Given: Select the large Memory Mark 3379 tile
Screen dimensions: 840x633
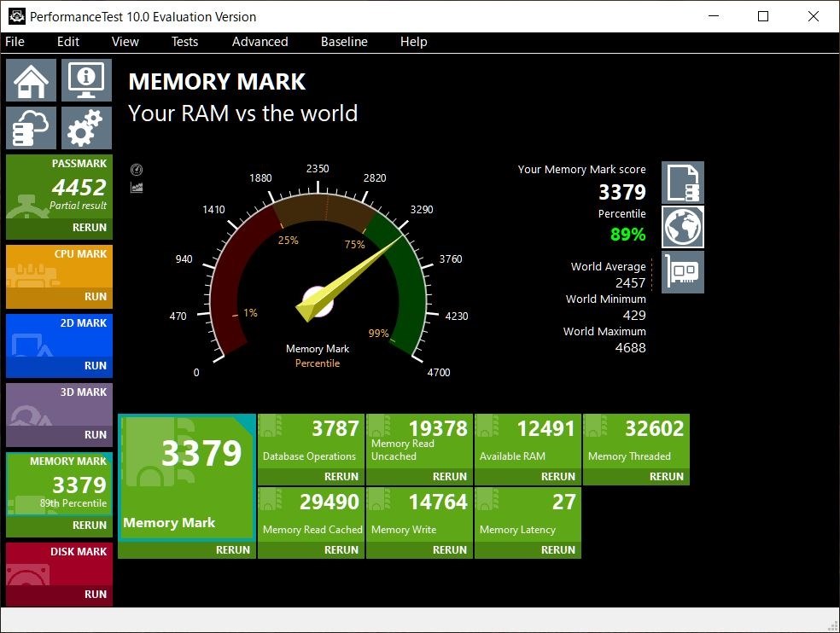Looking at the screenshot, I should [x=187, y=477].
